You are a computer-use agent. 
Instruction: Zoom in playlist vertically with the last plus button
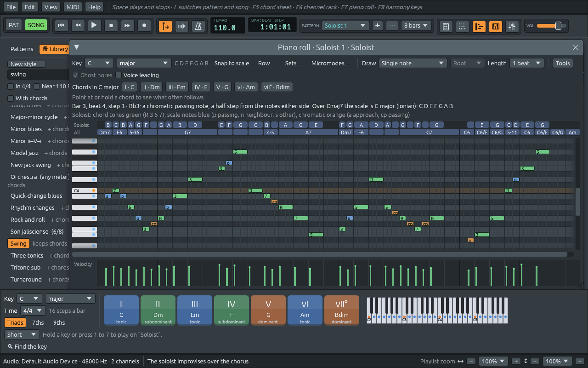(x=581, y=362)
